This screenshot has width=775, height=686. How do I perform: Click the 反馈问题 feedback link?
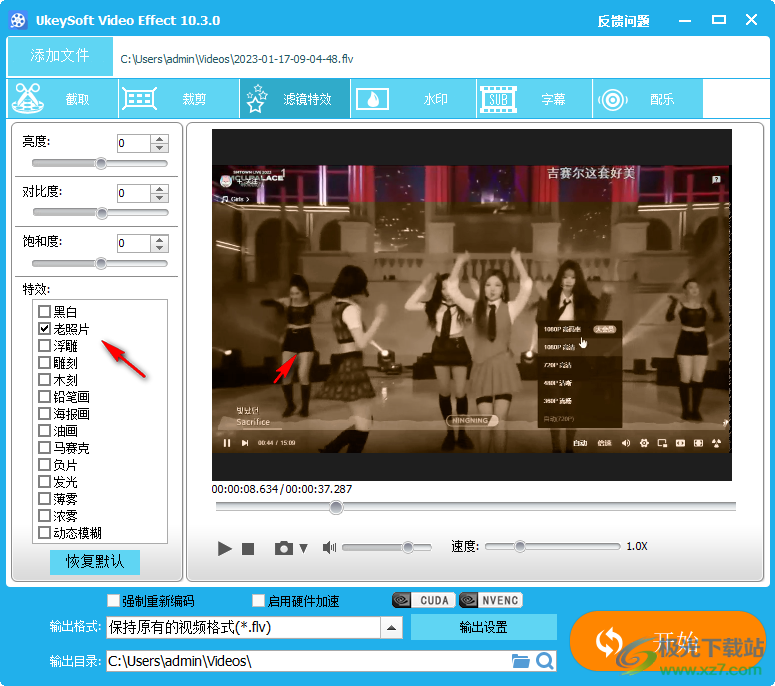point(623,21)
